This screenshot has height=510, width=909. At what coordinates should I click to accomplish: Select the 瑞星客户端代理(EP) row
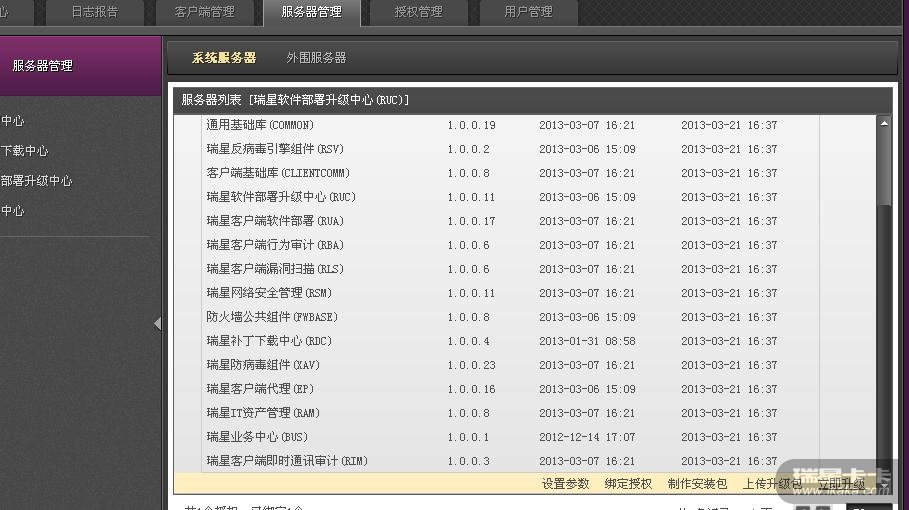pyautogui.click(x=510, y=389)
